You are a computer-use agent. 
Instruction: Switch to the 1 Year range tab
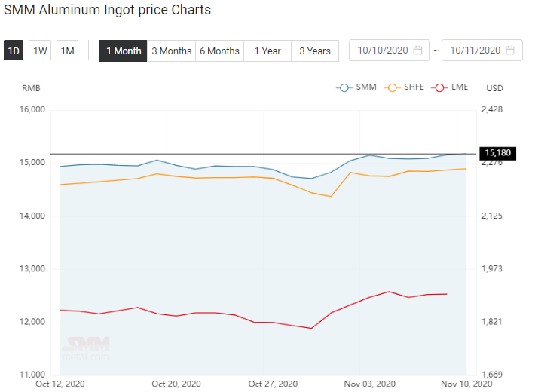pos(267,51)
